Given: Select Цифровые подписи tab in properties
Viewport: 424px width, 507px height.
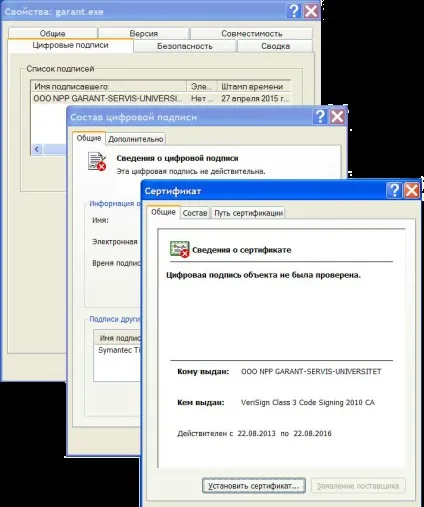Looking at the screenshot, I should click(70, 45).
